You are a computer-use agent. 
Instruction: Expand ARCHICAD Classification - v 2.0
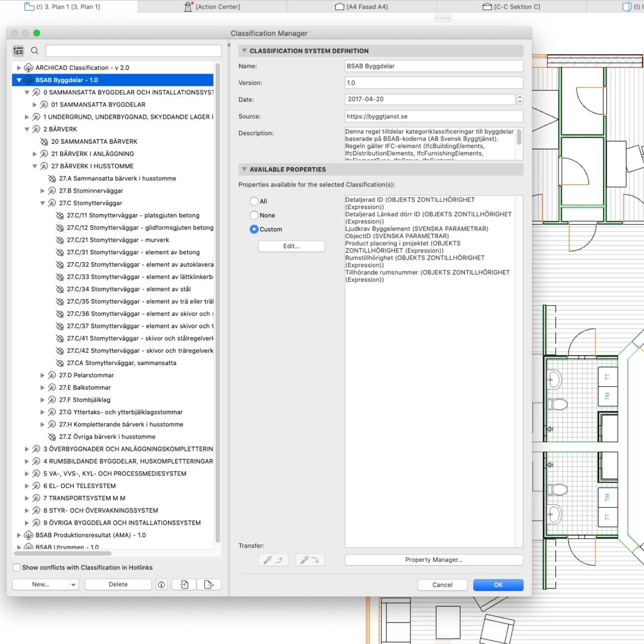coord(19,67)
